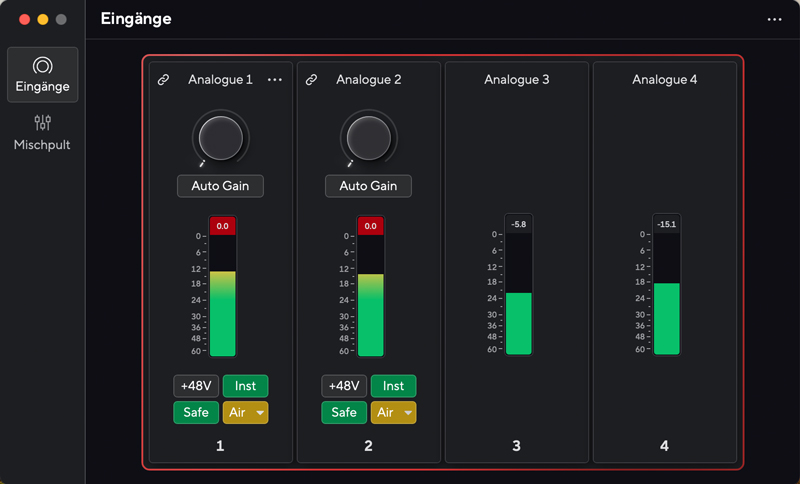Click the stereo link icon on Analogue 1
Image resolution: width=800 pixels, height=484 pixels.
pos(163,80)
